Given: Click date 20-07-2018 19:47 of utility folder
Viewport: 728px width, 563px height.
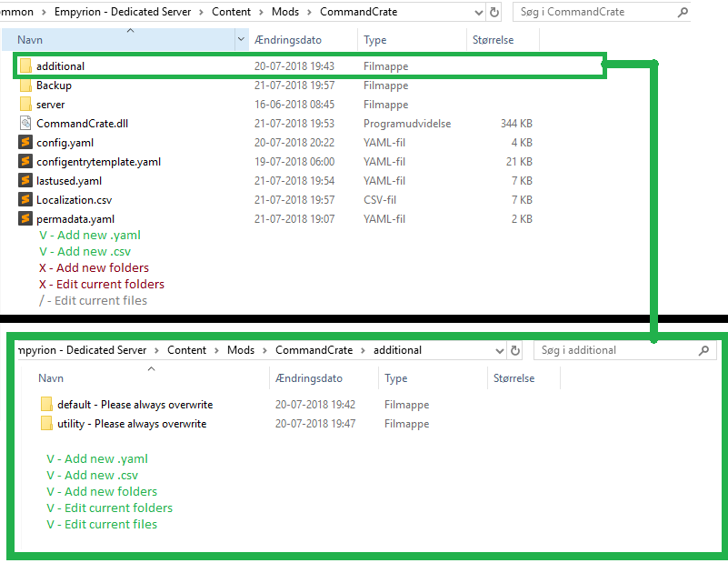Looking at the screenshot, I should 315,424.
